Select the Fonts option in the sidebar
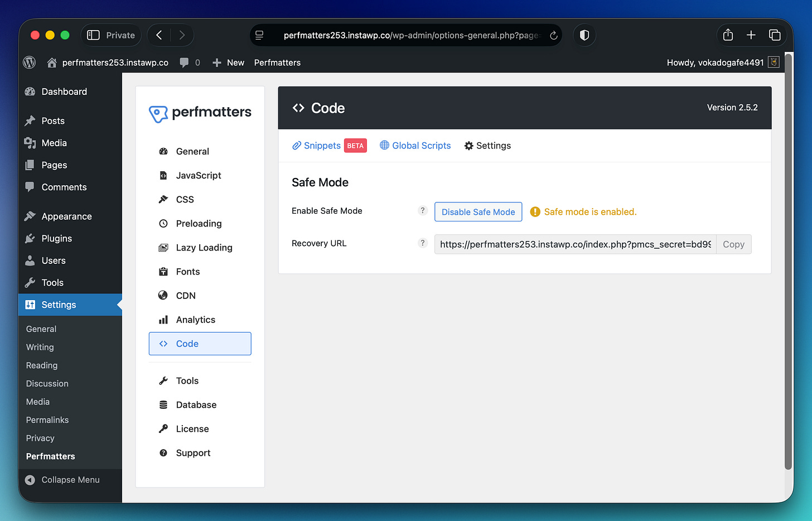812x521 pixels. pyautogui.click(x=188, y=271)
